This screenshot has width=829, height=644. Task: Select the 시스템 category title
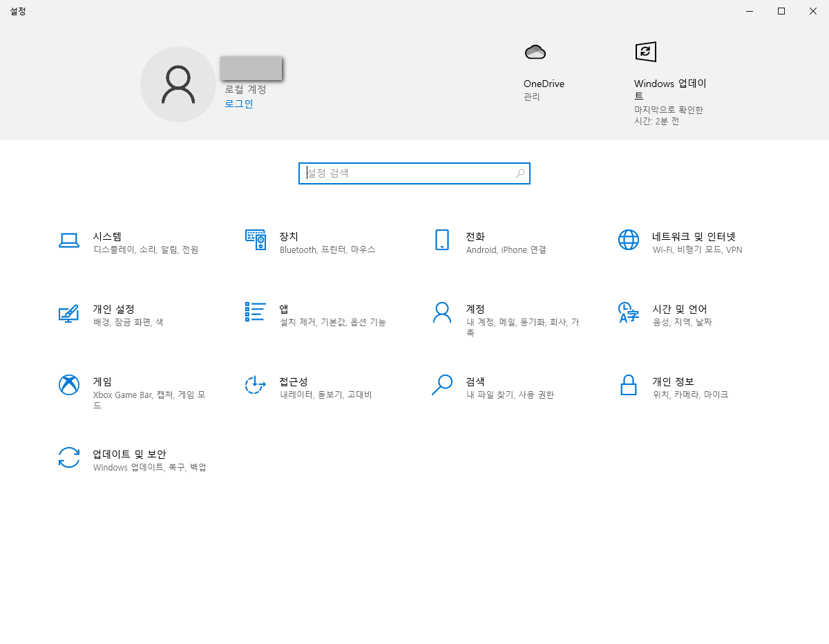point(107,236)
